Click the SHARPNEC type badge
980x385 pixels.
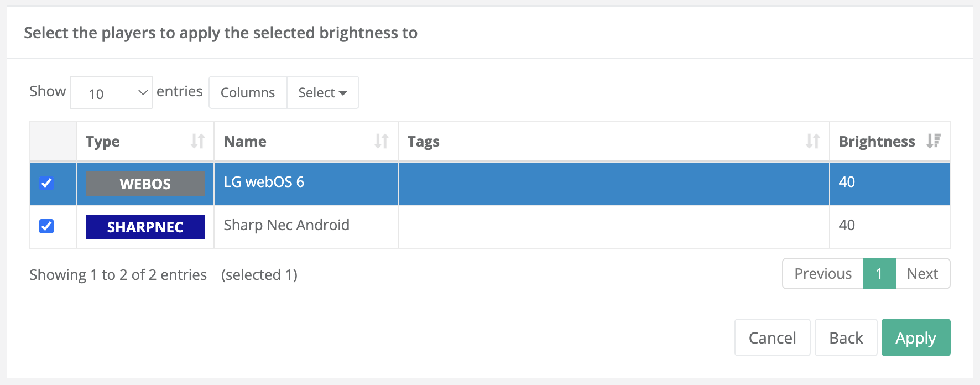click(x=145, y=227)
